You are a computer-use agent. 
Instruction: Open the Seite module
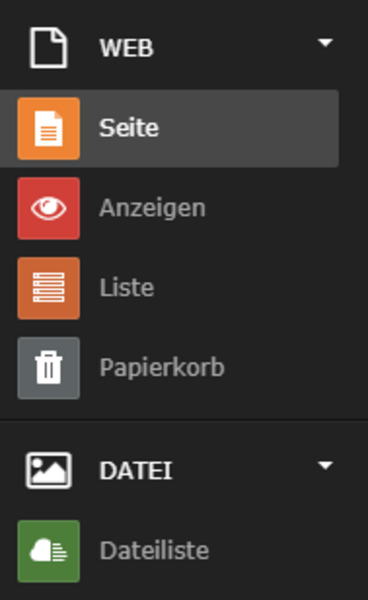(129, 127)
